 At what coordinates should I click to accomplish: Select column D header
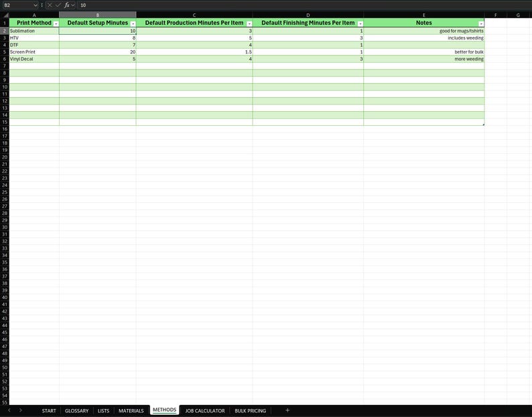pyautogui.click(x=308, y=15)
